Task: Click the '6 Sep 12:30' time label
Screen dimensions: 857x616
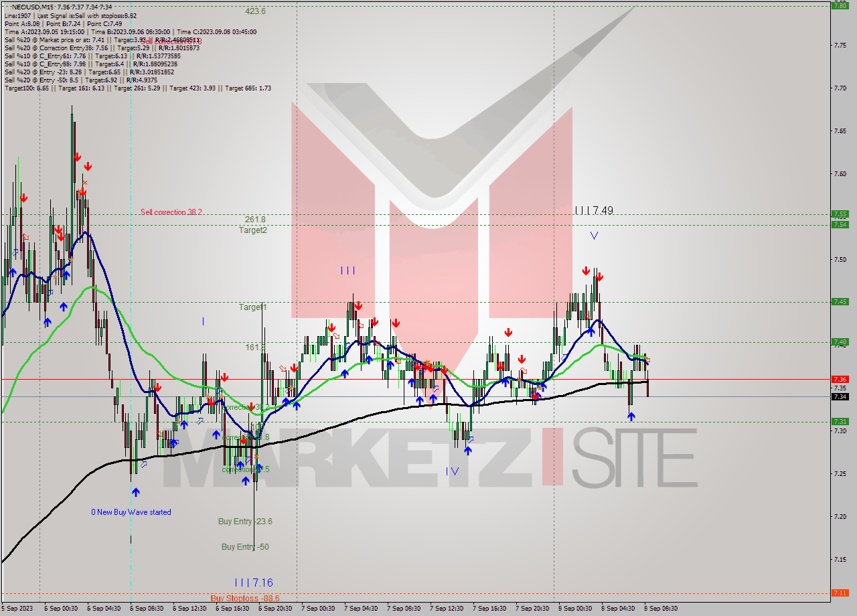Action: point(189,609)
